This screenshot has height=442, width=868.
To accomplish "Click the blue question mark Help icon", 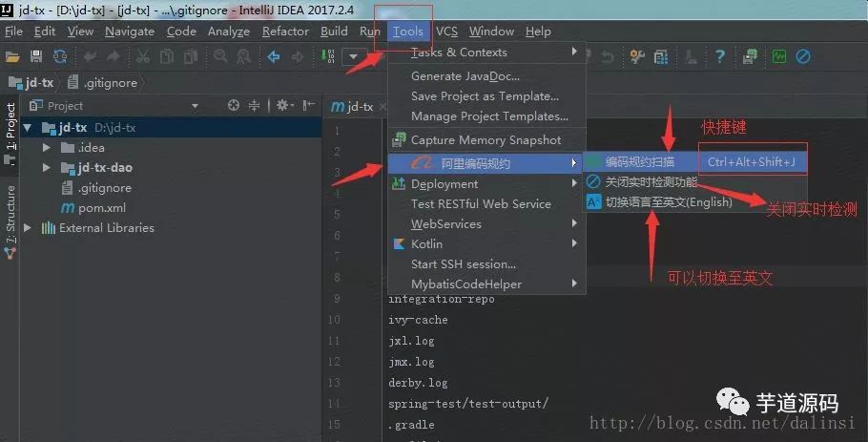I will (719, 56).
